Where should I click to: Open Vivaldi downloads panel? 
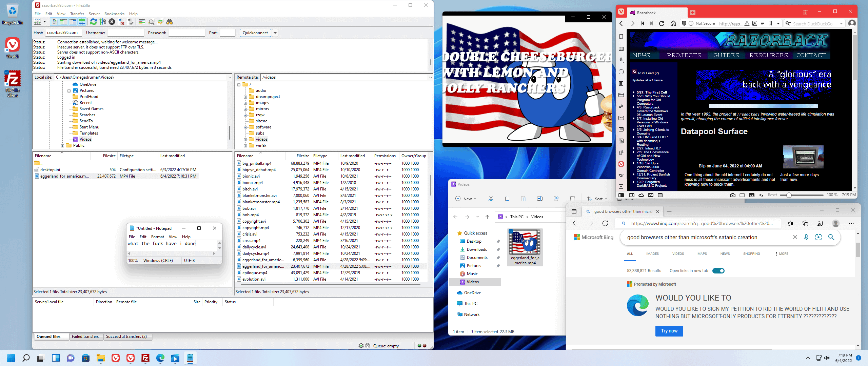(x=621, y=60)
